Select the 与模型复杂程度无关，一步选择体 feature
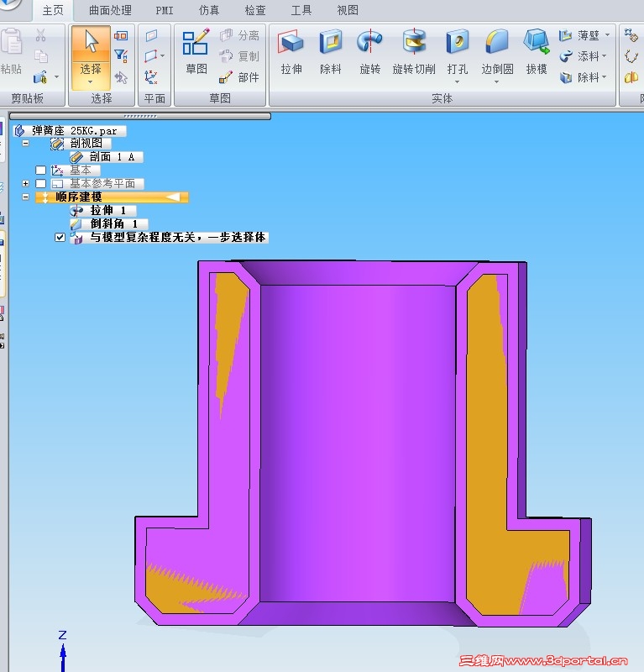Screen dimensions: 644x672 170,237
